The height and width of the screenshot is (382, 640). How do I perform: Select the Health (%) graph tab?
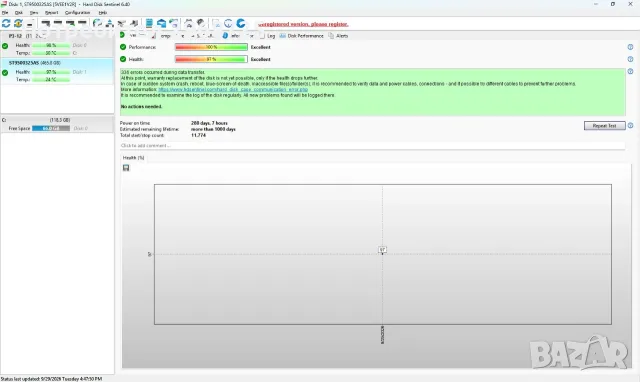[133, 158]
